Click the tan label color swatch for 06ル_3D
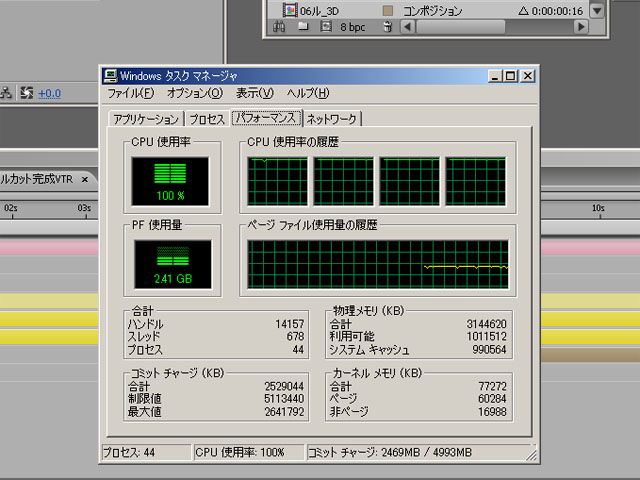Image resolution: width=640 pixels, height=480 pixels. tap(388, 11)
